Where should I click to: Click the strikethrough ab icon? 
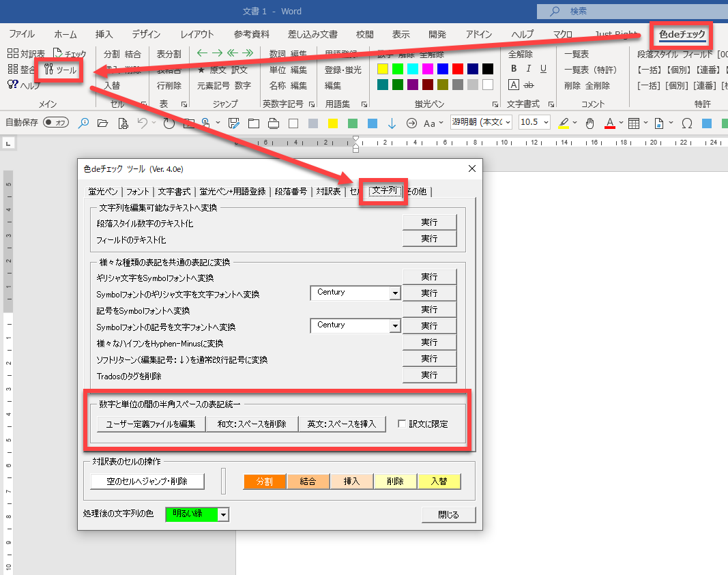click(x=528, y=85)
